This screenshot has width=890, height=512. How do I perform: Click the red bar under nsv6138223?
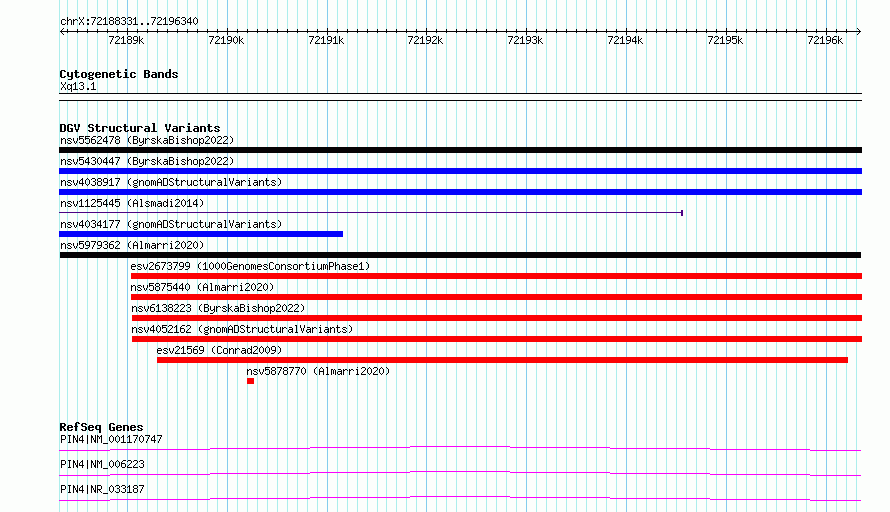[x=497, y=318]
